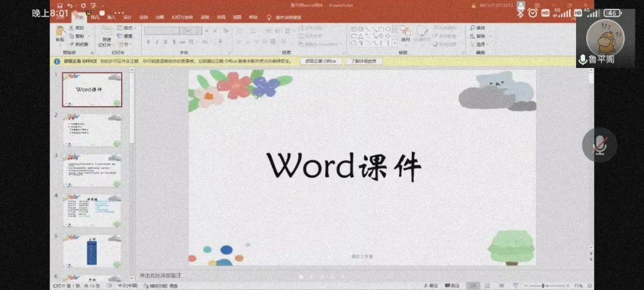Open the Select (选择) dropdown in editing group

481,44
